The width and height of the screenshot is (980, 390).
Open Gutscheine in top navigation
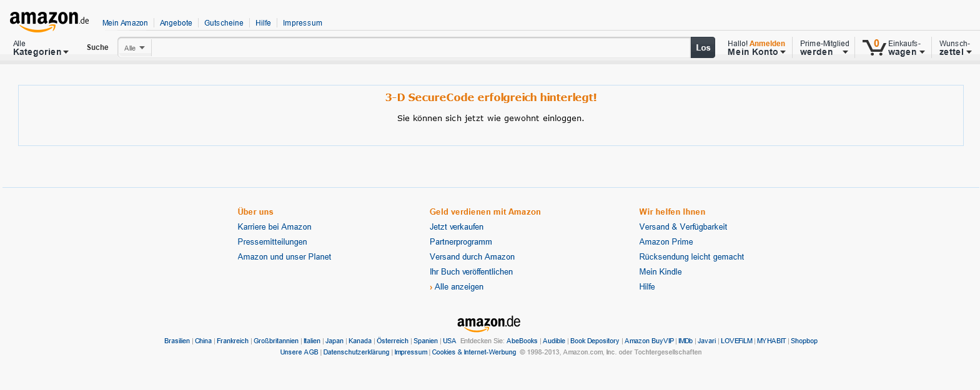[224, 23]
